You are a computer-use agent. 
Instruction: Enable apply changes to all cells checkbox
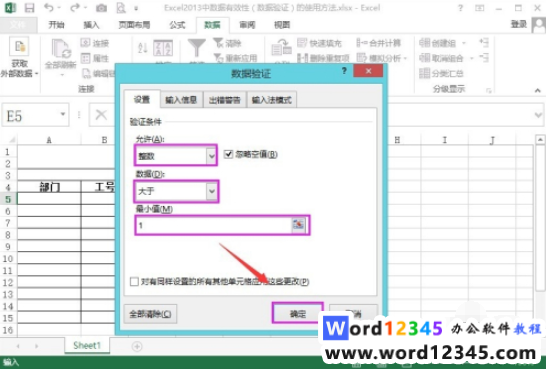(x=134, y=281)
